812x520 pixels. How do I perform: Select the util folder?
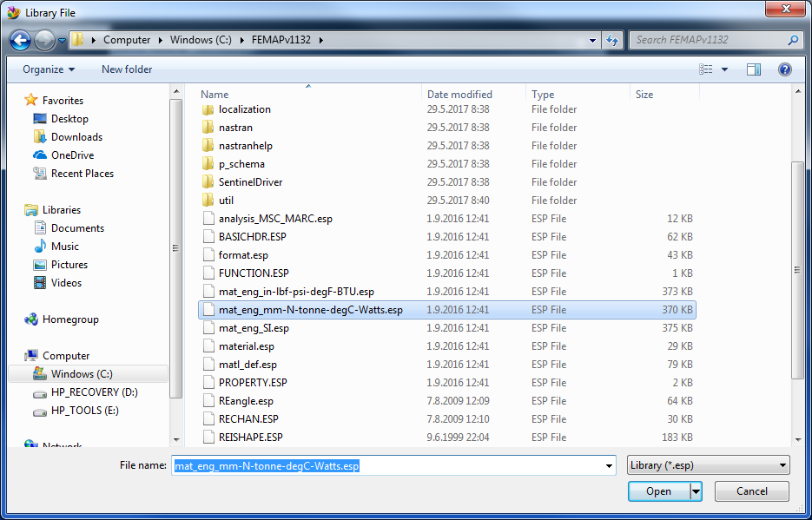tap(447, 201)
